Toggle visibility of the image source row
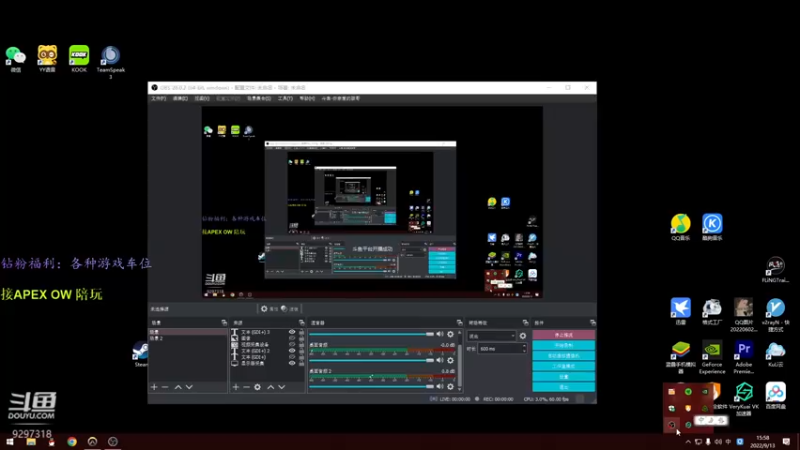This screenshot has height=450, width=800. (292, 338)
